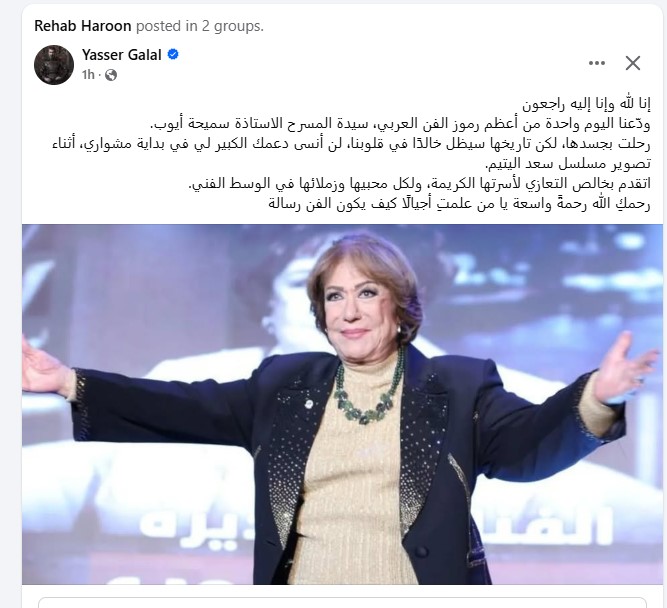The image size is (667, 608).
Task: Click the last line beginning رحمكِ الله
Action: [x=459, y=203]
